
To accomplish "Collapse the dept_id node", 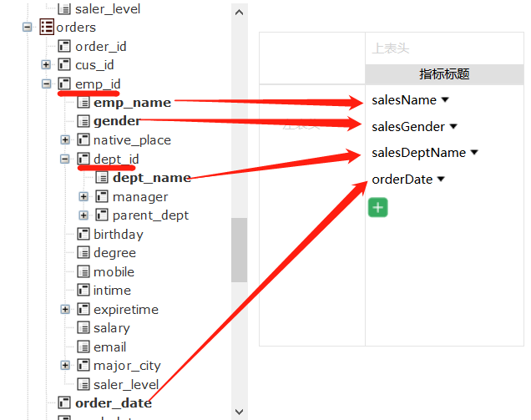I will [64, 159].
